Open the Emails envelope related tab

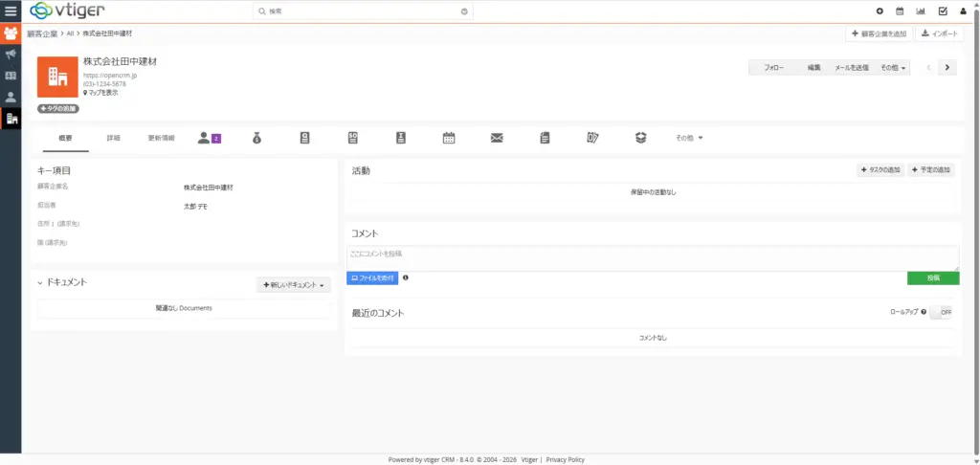(x=497, y=138)
